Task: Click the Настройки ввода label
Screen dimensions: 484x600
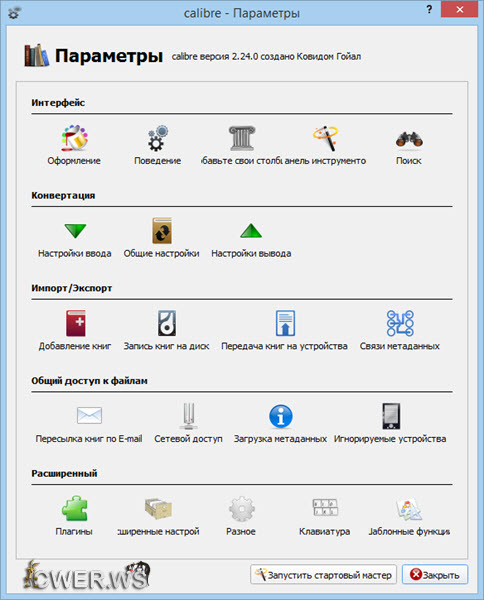Action: [75, 253]
